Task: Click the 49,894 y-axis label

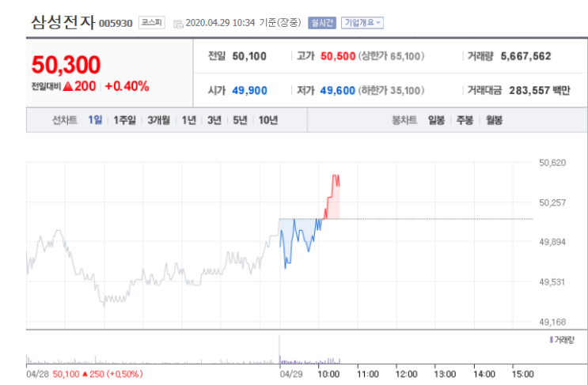Action: pyautogui.click(x=552, y=243)
